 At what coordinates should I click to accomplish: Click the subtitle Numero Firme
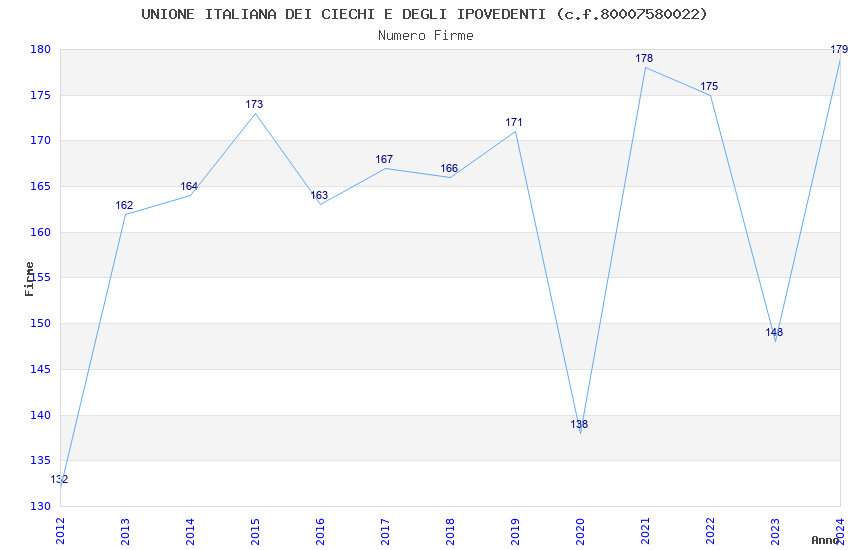tap(426, 36)
